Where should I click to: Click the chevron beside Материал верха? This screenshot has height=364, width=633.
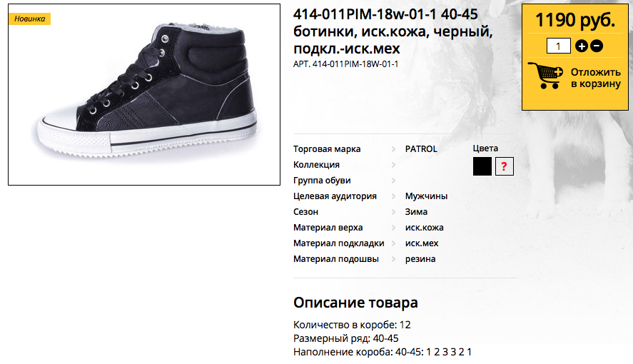(394, 228)
